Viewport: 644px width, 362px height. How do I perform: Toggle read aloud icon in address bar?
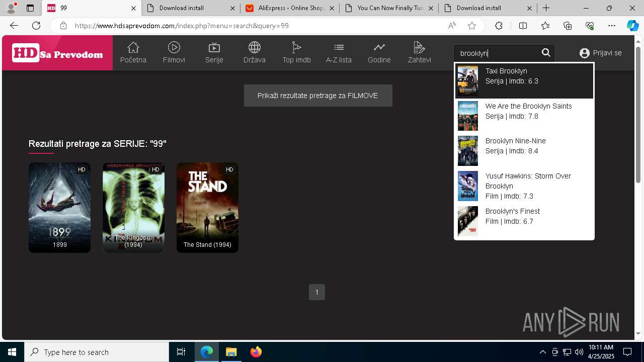coord(452,26)
